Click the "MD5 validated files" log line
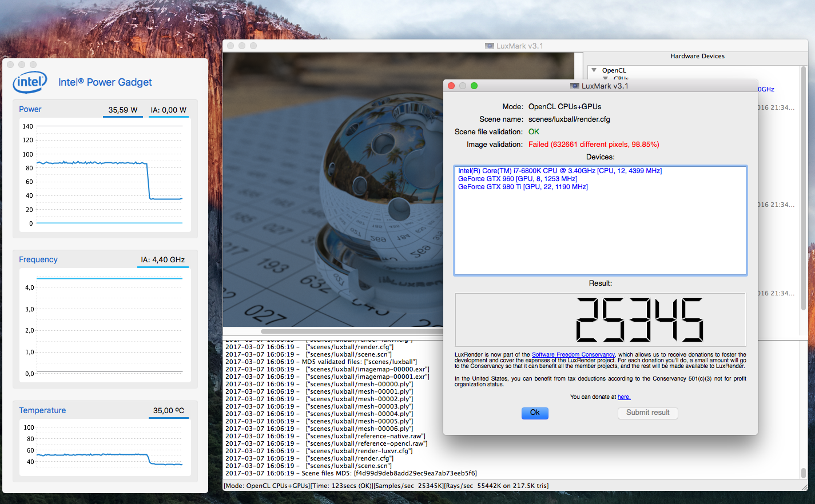 click(321, 362)
